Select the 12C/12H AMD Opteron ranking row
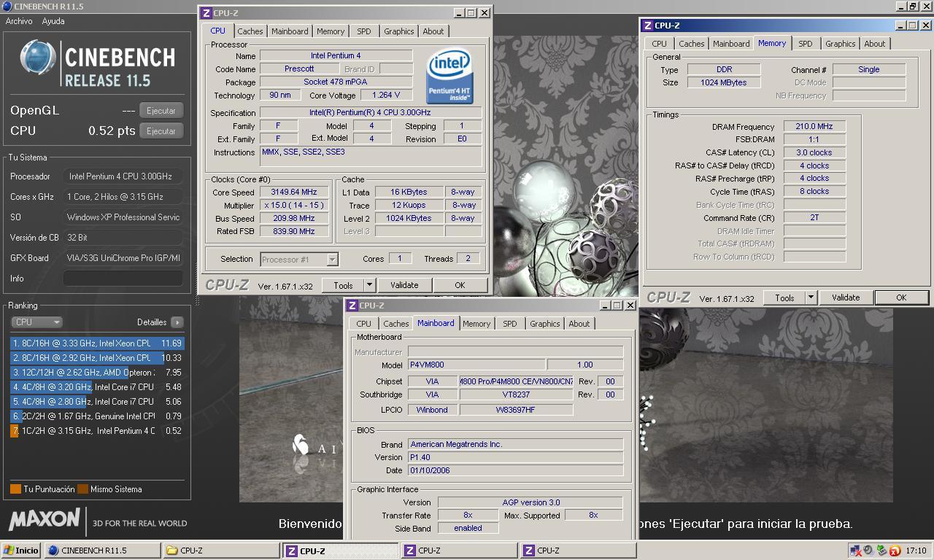934x560 pixels. (97, 372)
